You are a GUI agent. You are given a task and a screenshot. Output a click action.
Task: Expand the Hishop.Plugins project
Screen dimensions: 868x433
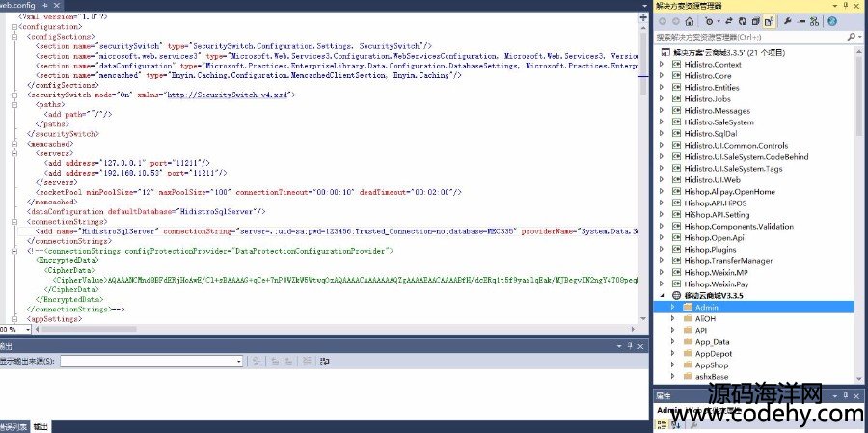point(661,249)
